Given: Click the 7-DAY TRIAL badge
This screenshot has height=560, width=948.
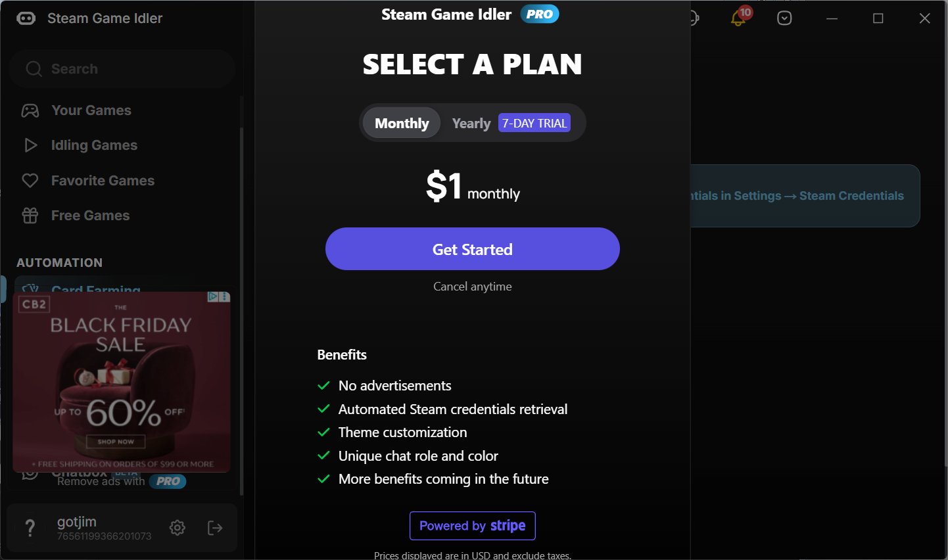Looking at the screenshot, I should [534, 124].
